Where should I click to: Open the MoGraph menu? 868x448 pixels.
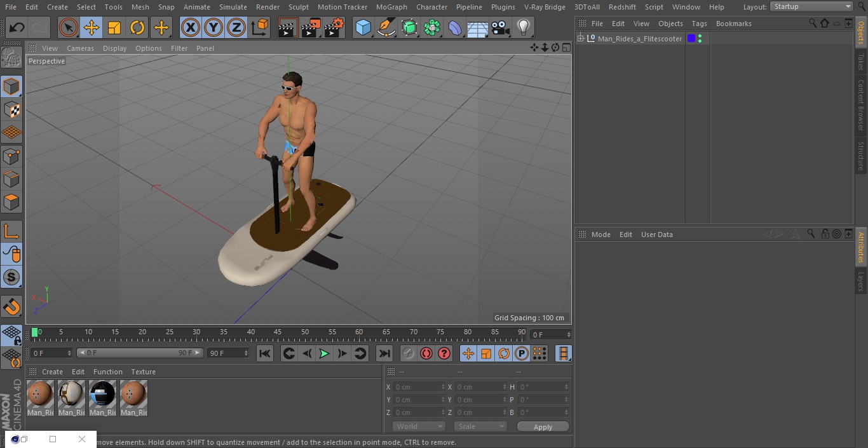pyautogui.click(x=391, y=7)
